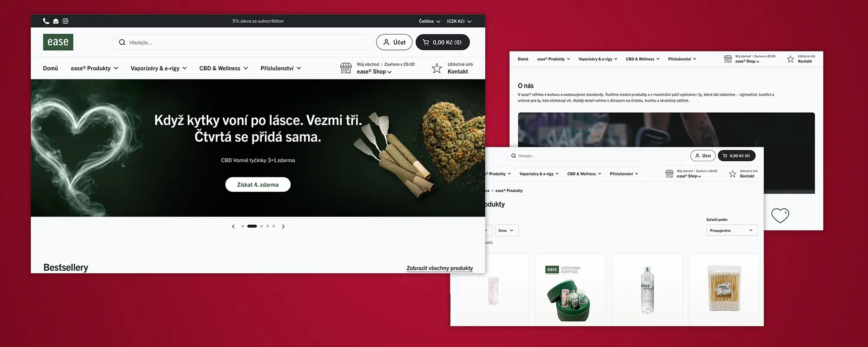Click Kontakt in O nás window navigation

805,61
